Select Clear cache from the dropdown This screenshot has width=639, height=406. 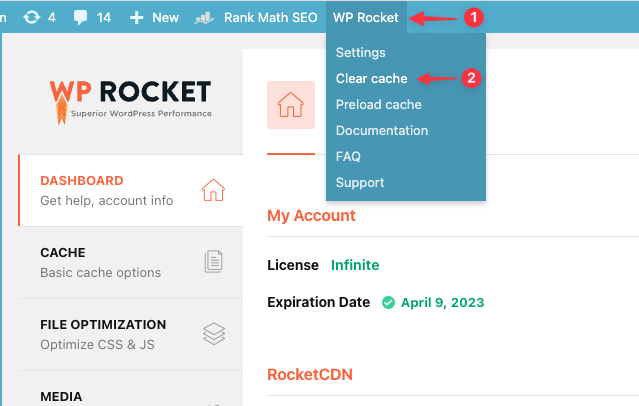[x=371, y=78]
